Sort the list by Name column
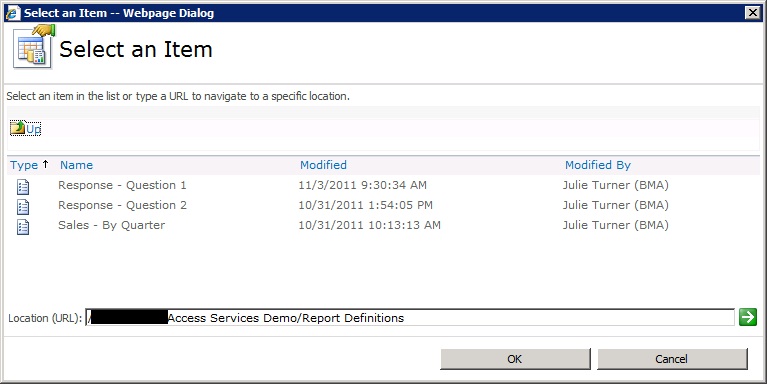 76,165
